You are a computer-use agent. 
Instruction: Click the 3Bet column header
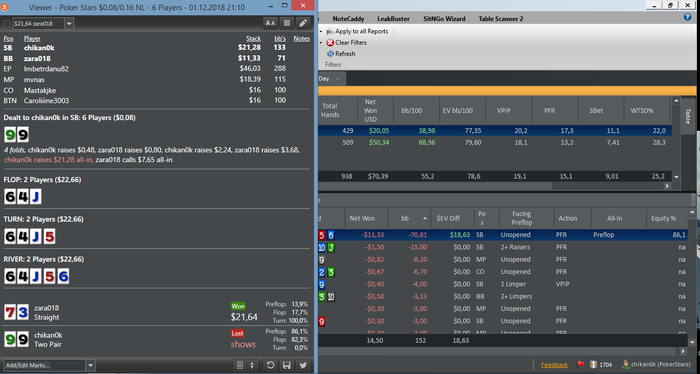[x=596, y=111]
